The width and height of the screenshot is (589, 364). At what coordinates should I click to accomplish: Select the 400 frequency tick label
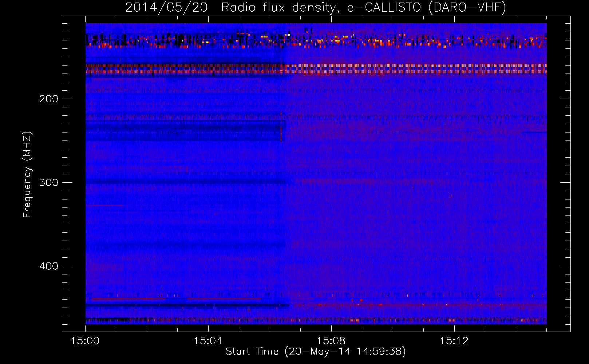(x=49, y=266)
